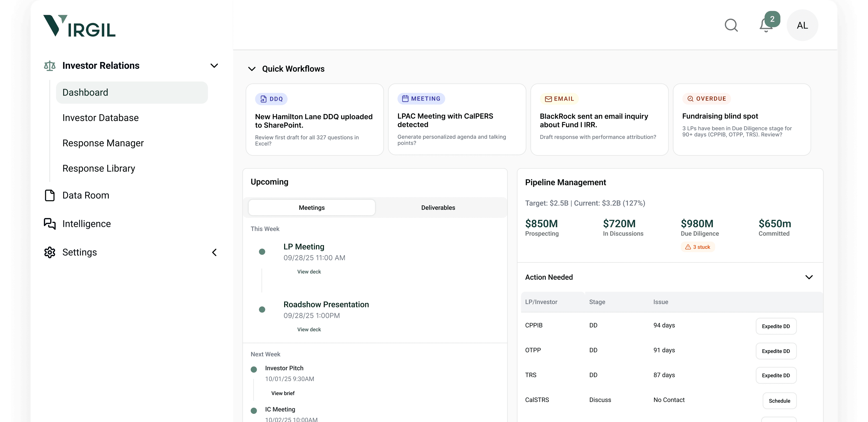Open Data Room using its document icon
The width and height of the screenshot is (868, 422).
50,195
